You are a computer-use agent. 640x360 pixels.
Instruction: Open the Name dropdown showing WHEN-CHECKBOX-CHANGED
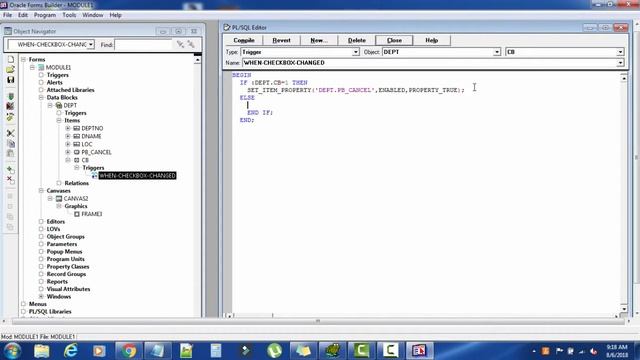(x=620, y=63)
